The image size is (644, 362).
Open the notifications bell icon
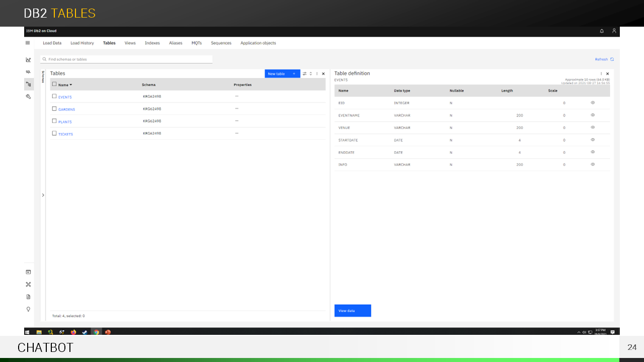602,31
